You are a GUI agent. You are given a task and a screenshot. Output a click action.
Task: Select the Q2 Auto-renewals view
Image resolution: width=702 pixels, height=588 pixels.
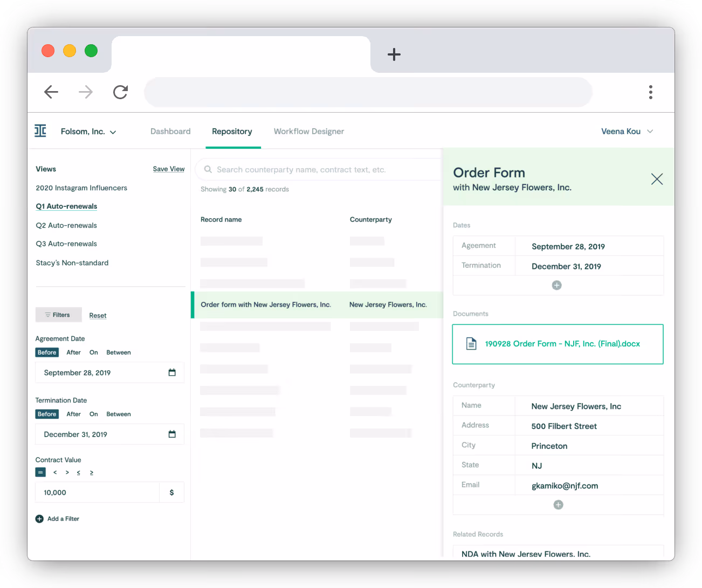(67, 225)
